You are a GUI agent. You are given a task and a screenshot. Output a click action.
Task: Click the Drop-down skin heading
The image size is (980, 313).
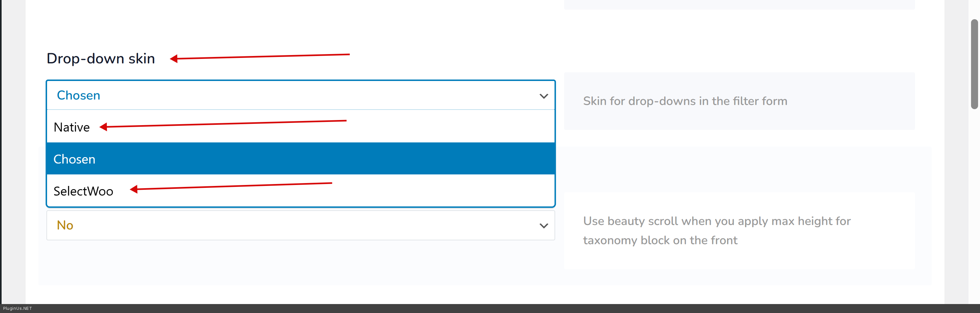[x=101, y=59]
